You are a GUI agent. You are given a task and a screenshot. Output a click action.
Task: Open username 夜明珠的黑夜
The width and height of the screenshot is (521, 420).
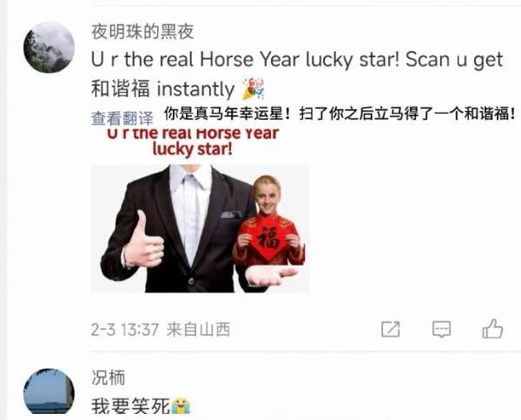click(x=142, y=32)
